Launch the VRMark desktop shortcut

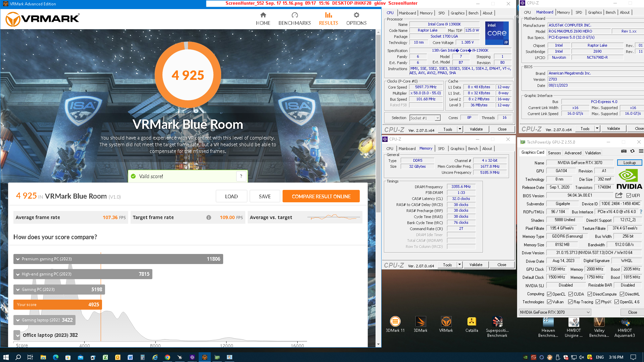(446, 324)
